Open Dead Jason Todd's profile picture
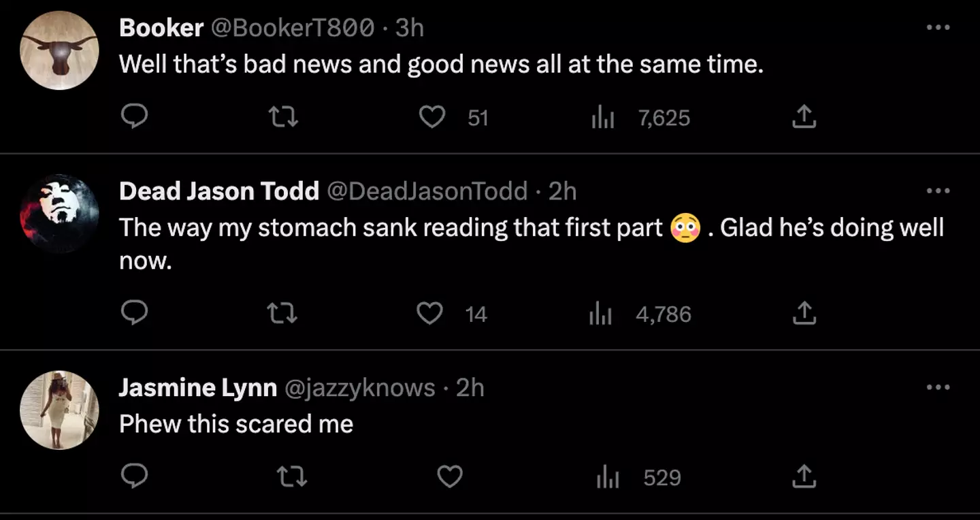Image resolution: width=980 pixels, height=520 pixels. pos(59,214)
